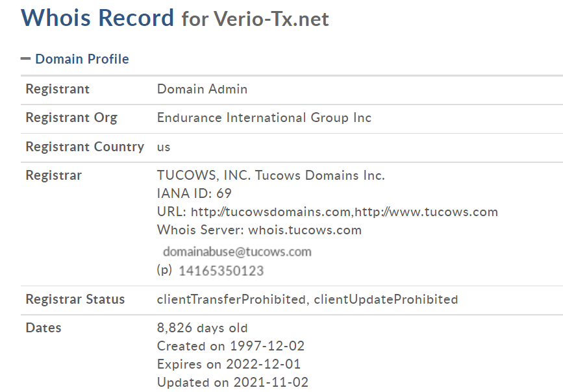The height and width of the screenshot is (392, 563).
Task: Select clientTransferProhibited, clientUpdateProhibited status text
Action: 307,299
